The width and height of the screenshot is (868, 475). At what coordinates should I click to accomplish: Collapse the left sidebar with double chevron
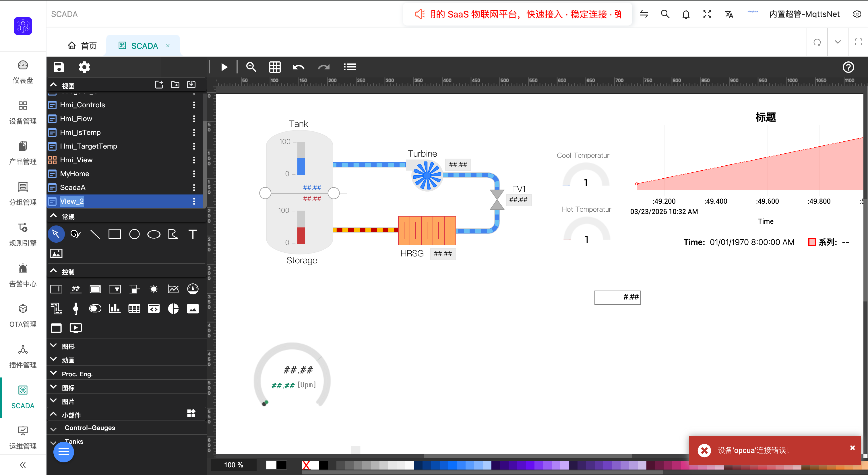[23, 465]
